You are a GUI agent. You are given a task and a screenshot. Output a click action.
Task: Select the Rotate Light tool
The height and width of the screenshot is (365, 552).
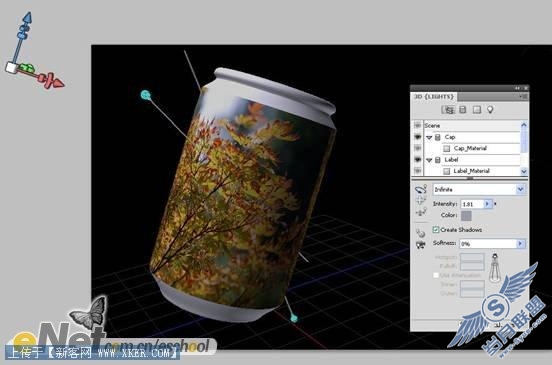click(x=420, y=189)
